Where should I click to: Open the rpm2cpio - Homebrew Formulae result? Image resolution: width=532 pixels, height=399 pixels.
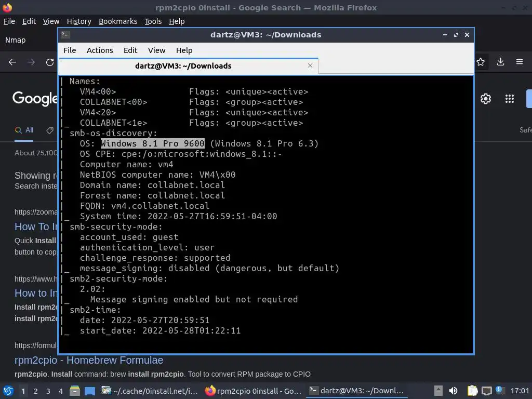(x=89, y=360)
